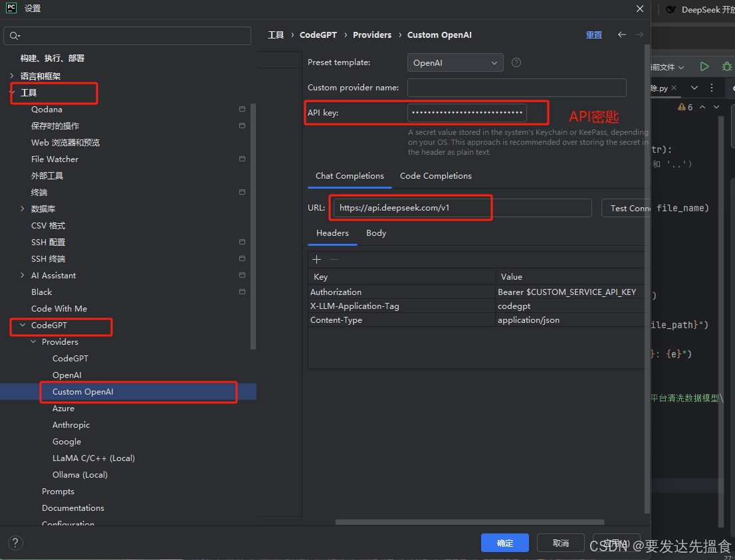
Task: Run the current file with the green play icon
Action: tap(704, 66)
